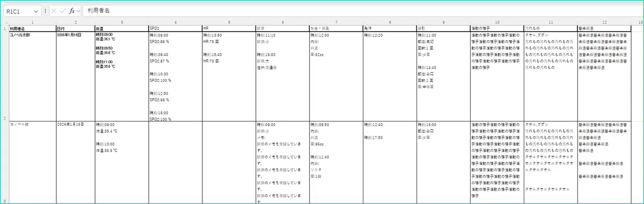The image size is (644, 204).
Task: Select column header 4
Action: pos(175,22)
